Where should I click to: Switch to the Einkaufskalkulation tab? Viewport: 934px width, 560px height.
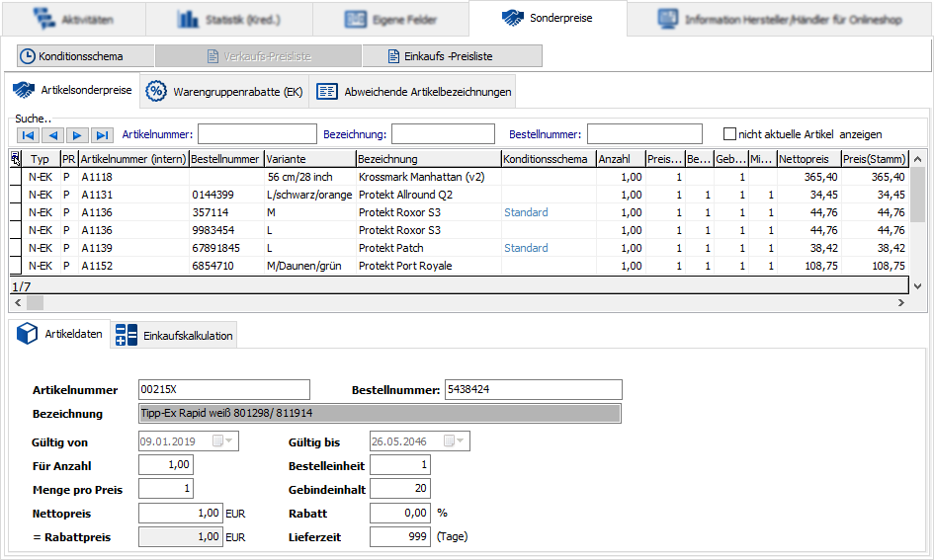pyautogui.click(x=174, y=336)
